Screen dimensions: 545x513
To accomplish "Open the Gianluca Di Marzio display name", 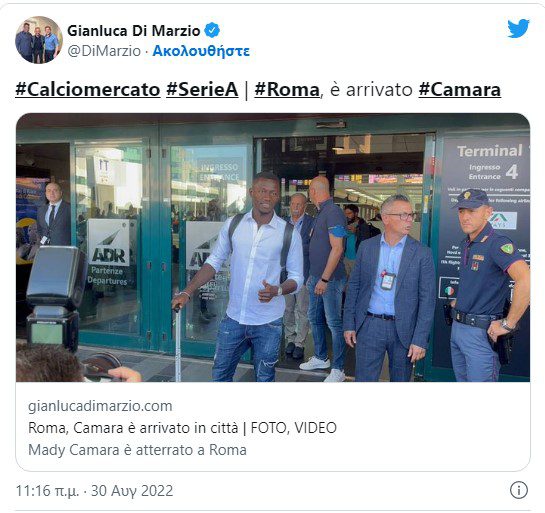I will tap(133, 31).
